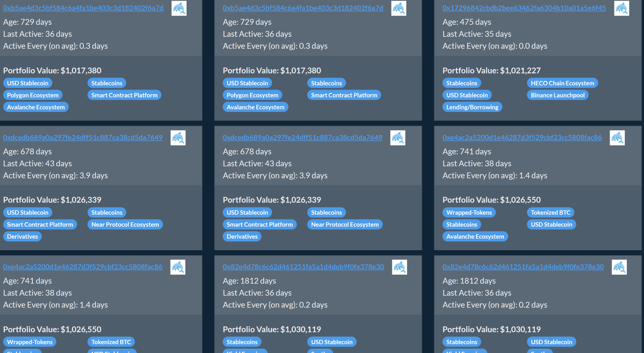This screenshot has height=353, width=644.
Task: Click USD Stablecoin tag in 0x17296842 card
Action: pyautogui.click(x=467, y=95)
